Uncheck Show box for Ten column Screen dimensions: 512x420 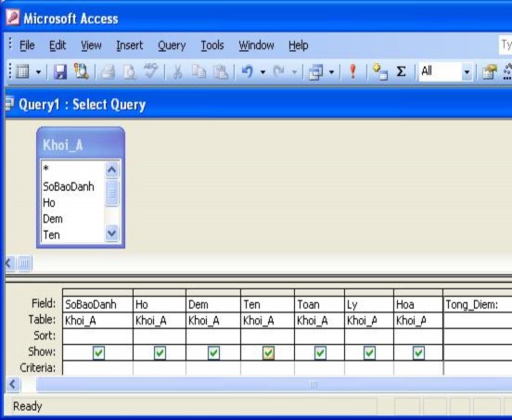tap(268, 352)
